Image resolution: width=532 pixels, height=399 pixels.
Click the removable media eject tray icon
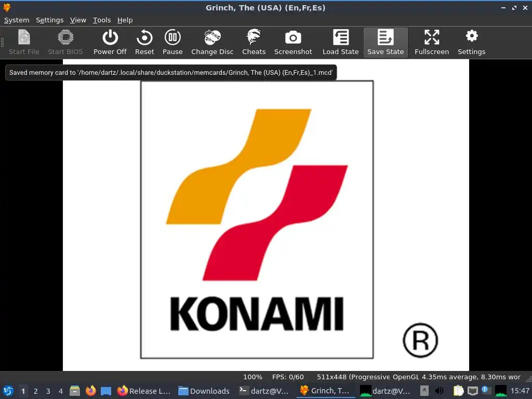point(424,391)
